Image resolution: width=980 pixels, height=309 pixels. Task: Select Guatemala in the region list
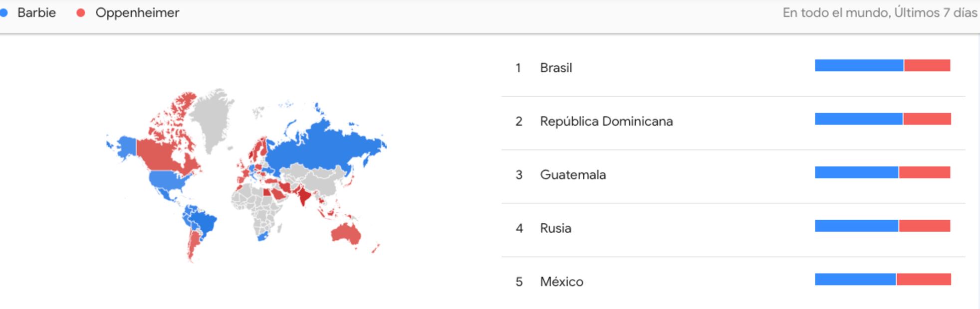tap(573, 175)
